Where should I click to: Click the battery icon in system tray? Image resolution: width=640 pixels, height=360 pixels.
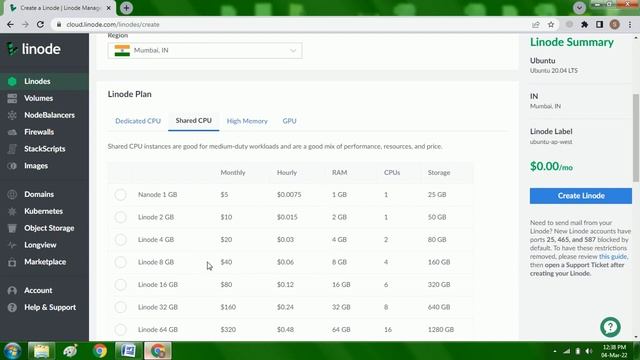point(578,351)
